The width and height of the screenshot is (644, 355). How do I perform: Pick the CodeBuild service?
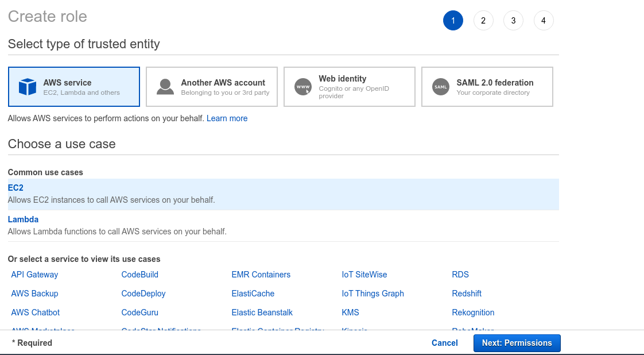[139, 275]
